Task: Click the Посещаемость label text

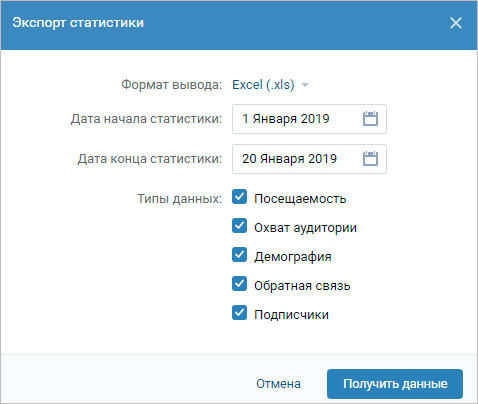Action: [300, 199]
